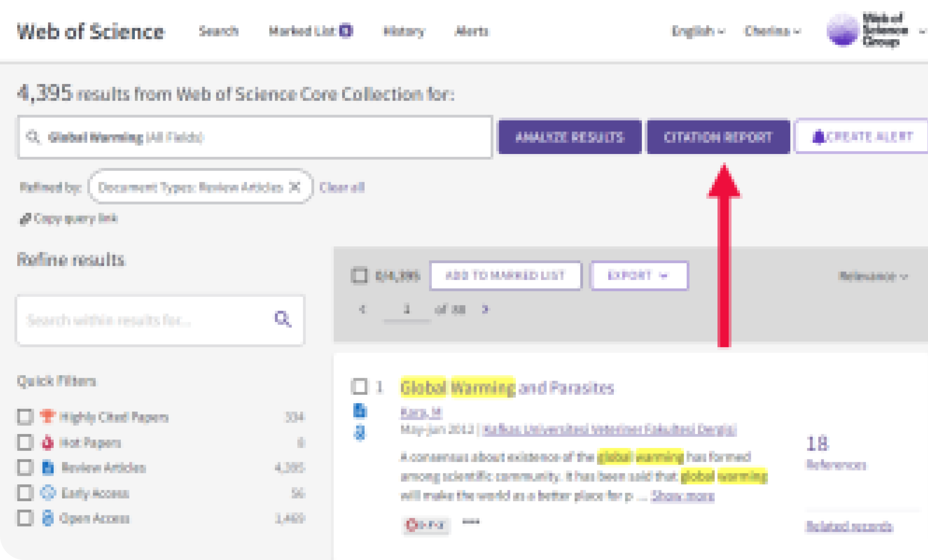Click the Copy query link icon

click(x=25, y=219)
